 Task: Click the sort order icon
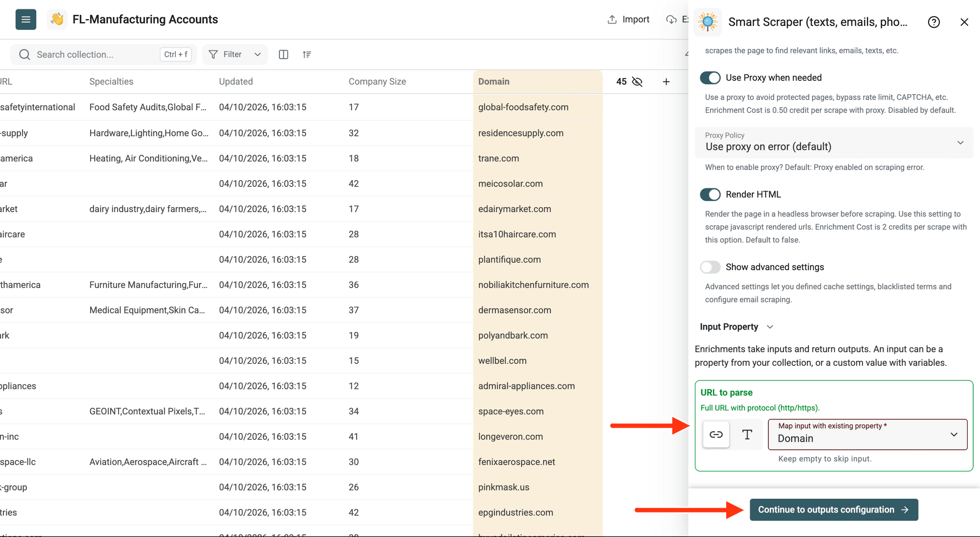307,54
